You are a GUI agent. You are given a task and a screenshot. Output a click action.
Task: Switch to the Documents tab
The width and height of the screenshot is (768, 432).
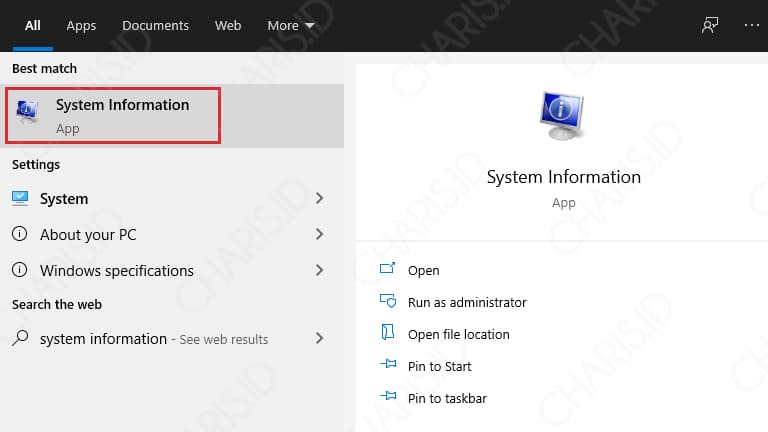coord(155,25)
